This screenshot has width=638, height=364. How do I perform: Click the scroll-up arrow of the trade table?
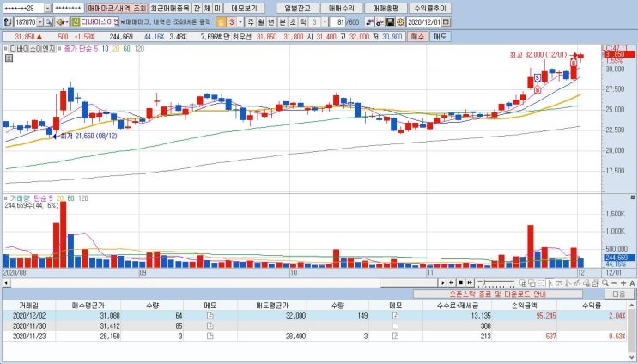pos(632,305)
